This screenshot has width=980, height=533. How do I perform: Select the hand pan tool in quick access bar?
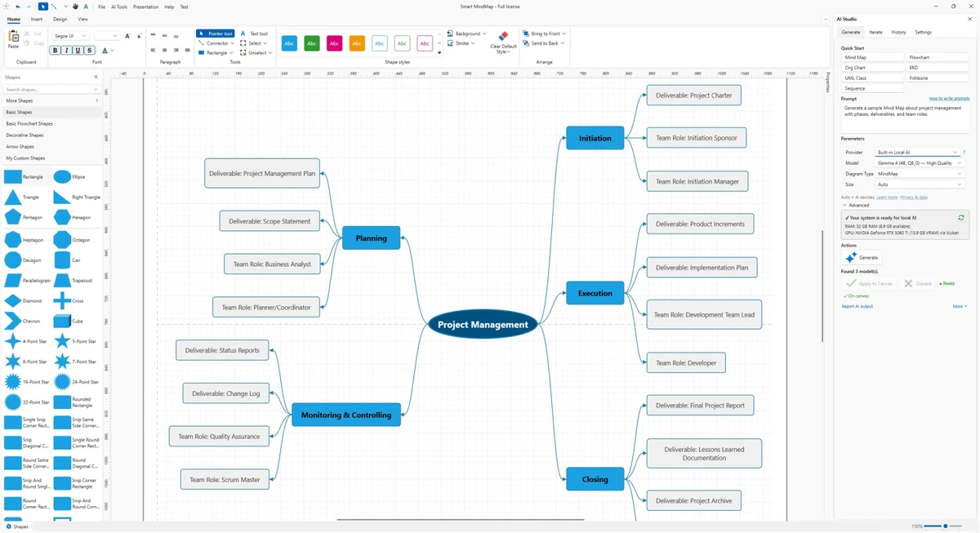tap(75, 7)
